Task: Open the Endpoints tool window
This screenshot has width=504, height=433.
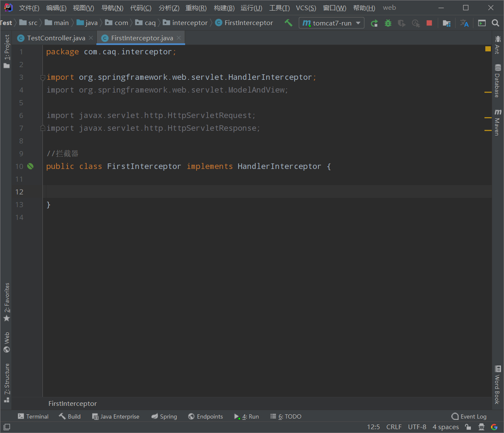Action: (x=206, y=416)
